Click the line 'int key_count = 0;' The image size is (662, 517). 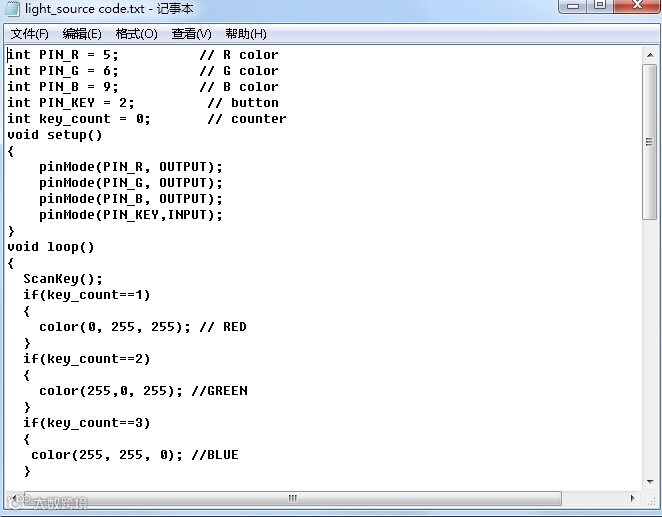tap(79, 119)
